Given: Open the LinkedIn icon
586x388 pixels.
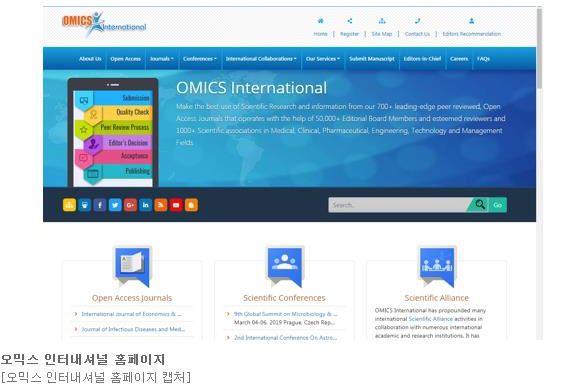Looking at the screenshot, I should 145,205.
